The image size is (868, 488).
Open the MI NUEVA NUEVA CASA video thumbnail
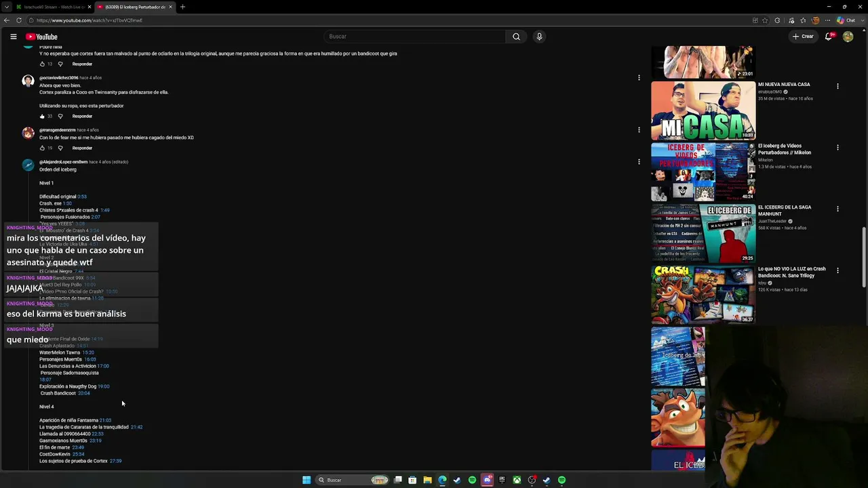703,110
